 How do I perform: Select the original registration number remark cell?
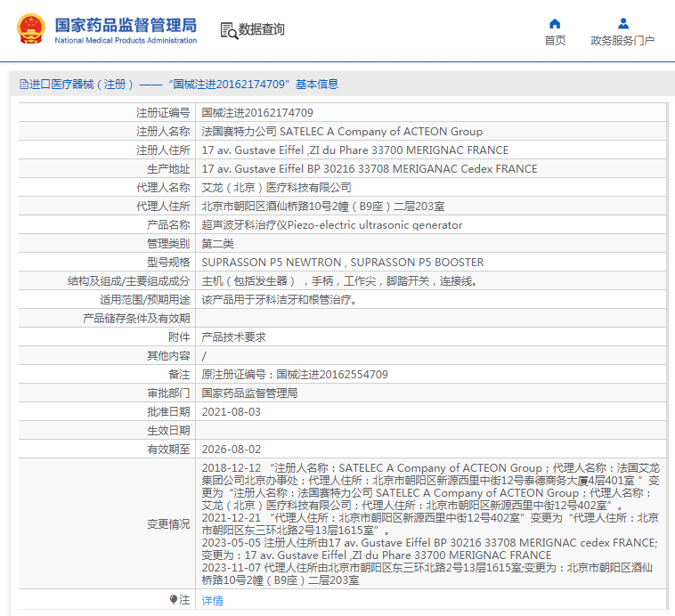point(430,375)
